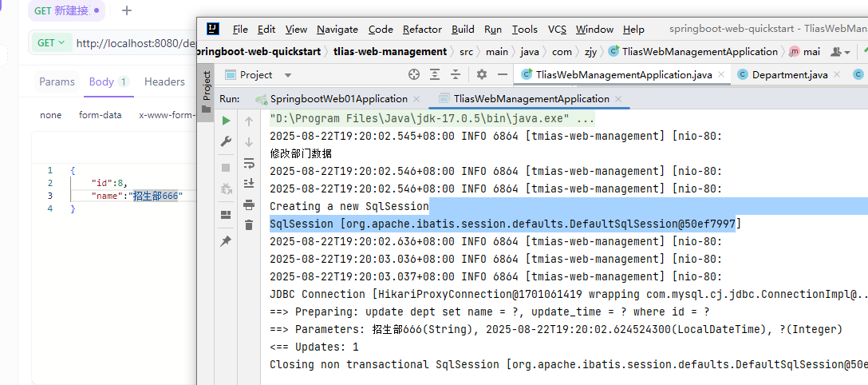This screenshot has width=868, height=385.
Task: Clear console output with the trash icon
Action: tap(249, 226)
